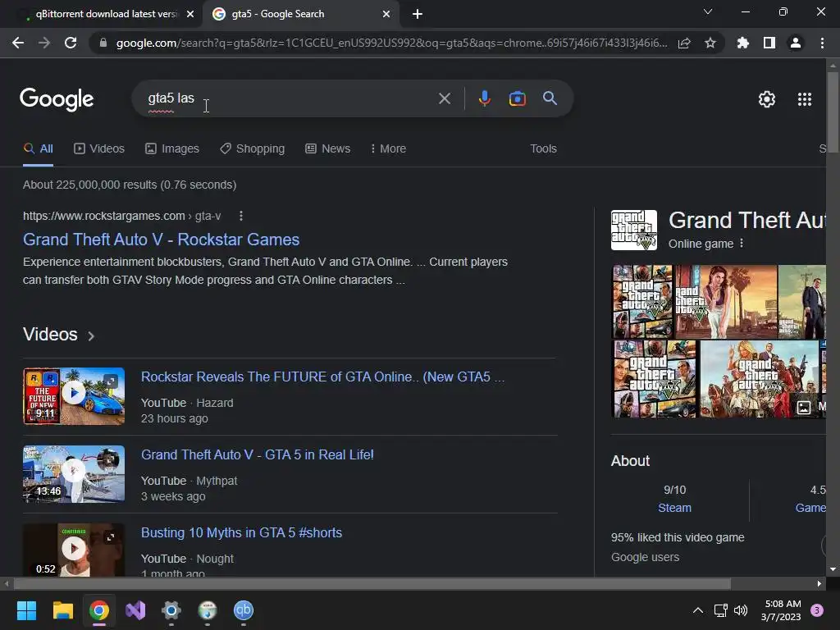Start a voice search with the microphone
Viewport: 840px width, 630px height.
484,98
